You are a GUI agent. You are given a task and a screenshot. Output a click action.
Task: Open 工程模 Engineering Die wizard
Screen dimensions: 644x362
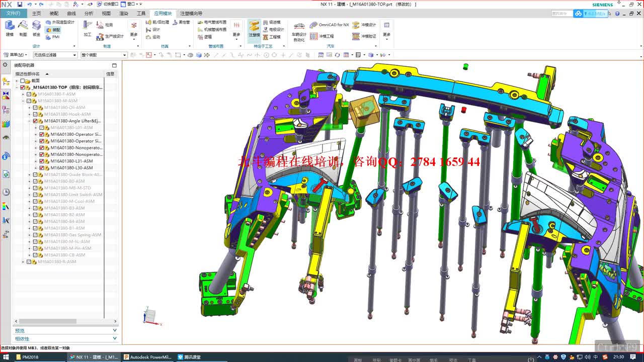pos(272,37)
